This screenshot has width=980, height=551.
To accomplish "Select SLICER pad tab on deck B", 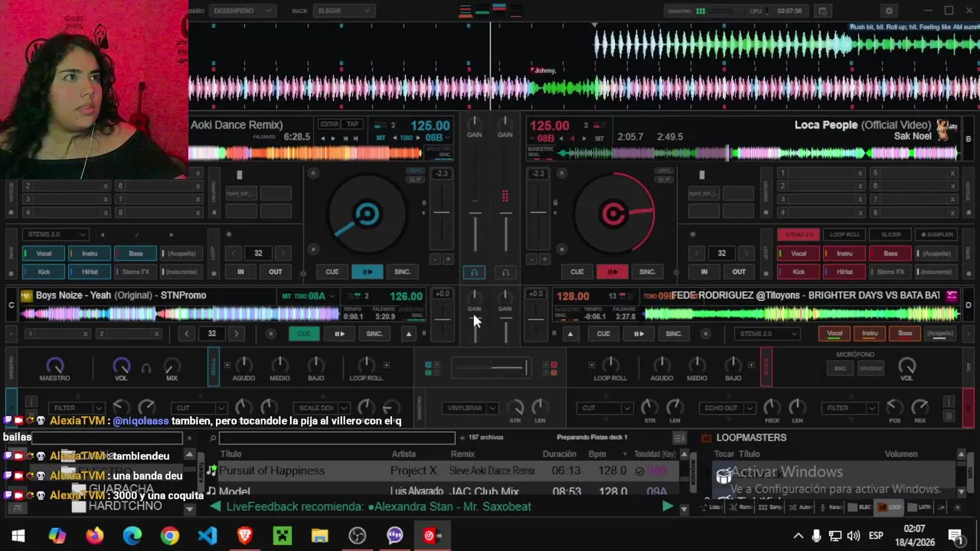I will pos(890,234).
